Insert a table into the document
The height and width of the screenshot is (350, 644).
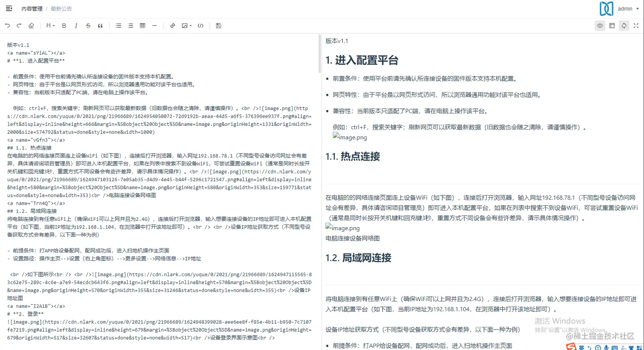pyautogui.click(x=142, y=26)
